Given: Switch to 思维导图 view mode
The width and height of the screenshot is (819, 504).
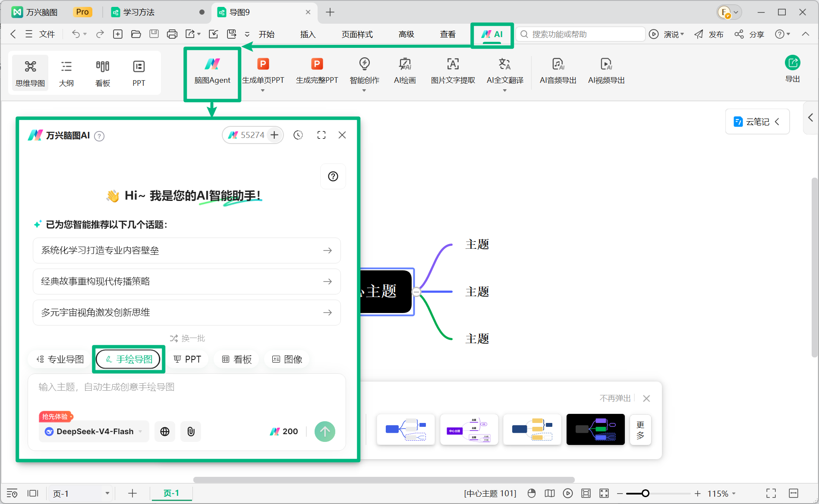Looking at the screenshot, I should pos(30,73).
